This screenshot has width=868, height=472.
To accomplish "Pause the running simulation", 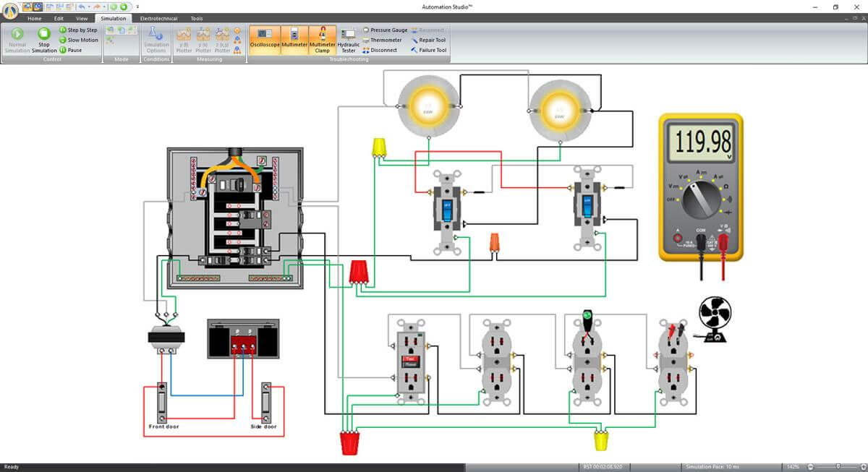I will click(x=71, y=51).
